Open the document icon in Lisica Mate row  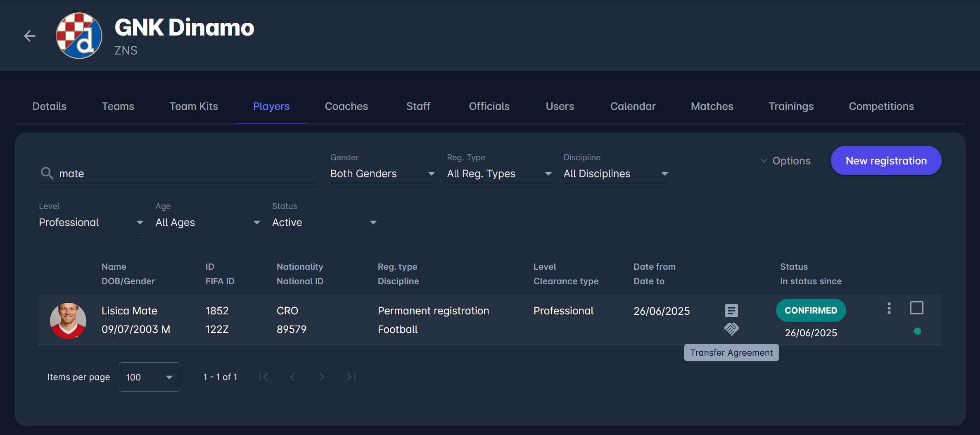pos(731,310)
